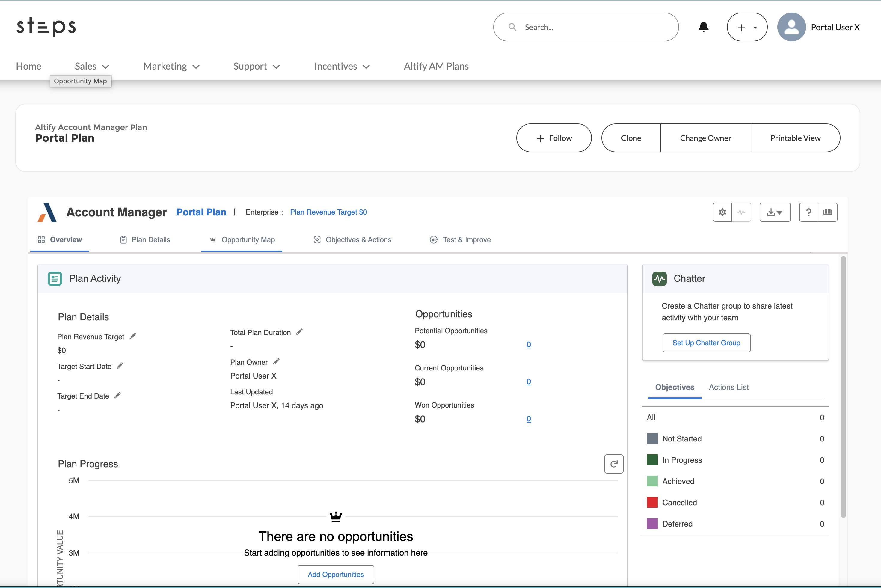Open the export download dropdown

(x=775, y=212)
